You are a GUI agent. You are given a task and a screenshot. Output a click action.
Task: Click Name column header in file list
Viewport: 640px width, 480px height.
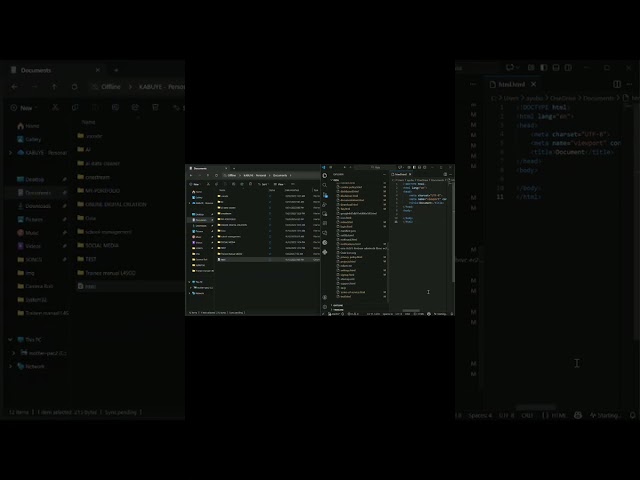[222, 190]
